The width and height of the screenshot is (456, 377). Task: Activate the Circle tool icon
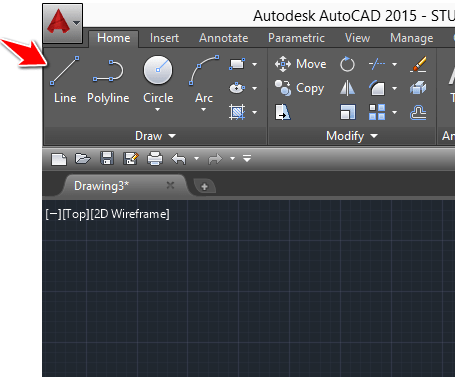tap(158, 71)
